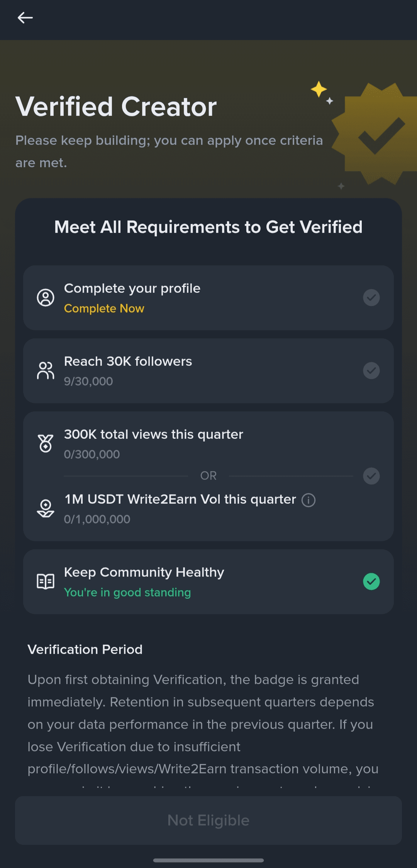
Task: Click the open book community icon
Action: pos(46,581)
